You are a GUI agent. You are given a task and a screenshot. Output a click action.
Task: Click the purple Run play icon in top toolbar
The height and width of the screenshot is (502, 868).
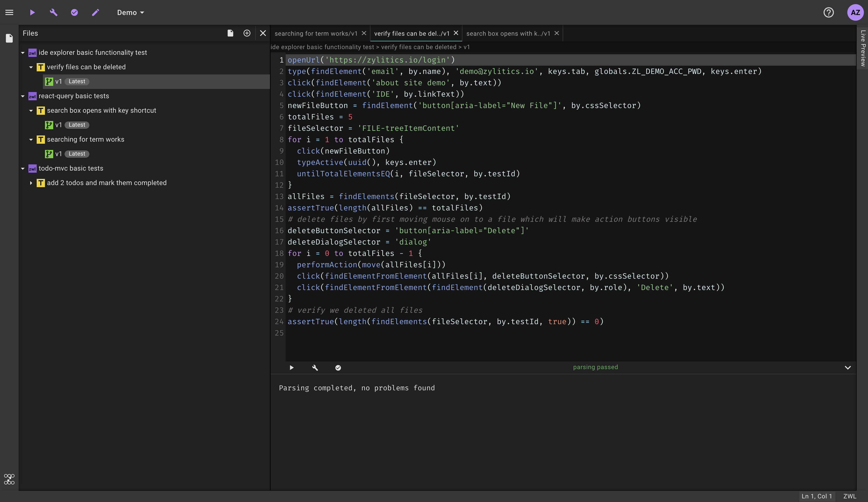tap(32, 12)
